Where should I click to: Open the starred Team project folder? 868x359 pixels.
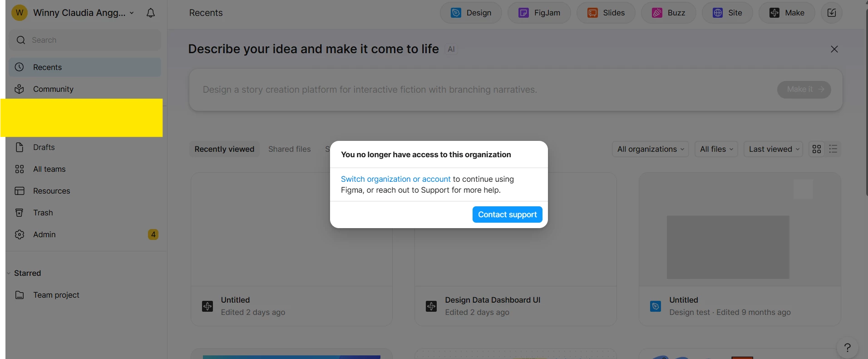[85, 295]
